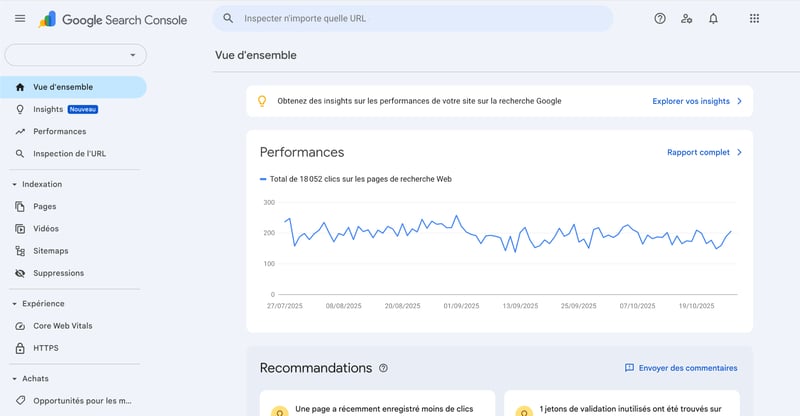Viewport: 800px width, 416px height.
Task: Click the Performances card heading
Action: (302, 152)
